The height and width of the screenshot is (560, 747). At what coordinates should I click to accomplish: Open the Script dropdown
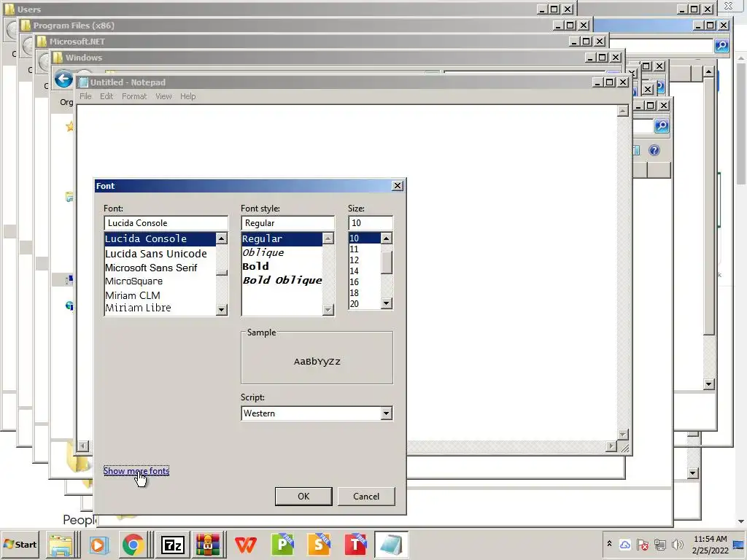point(387,413)
